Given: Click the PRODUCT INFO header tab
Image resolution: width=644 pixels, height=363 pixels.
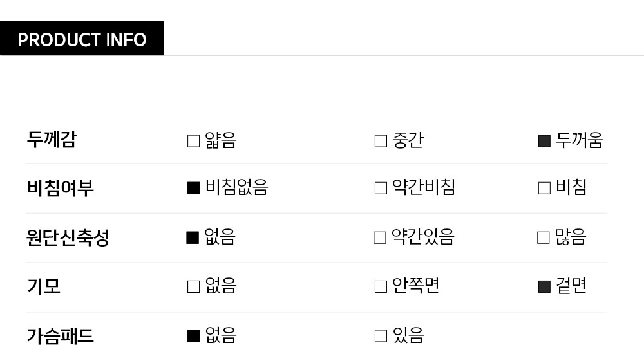Looking at the screenshot, I should (x=82, y=39).
